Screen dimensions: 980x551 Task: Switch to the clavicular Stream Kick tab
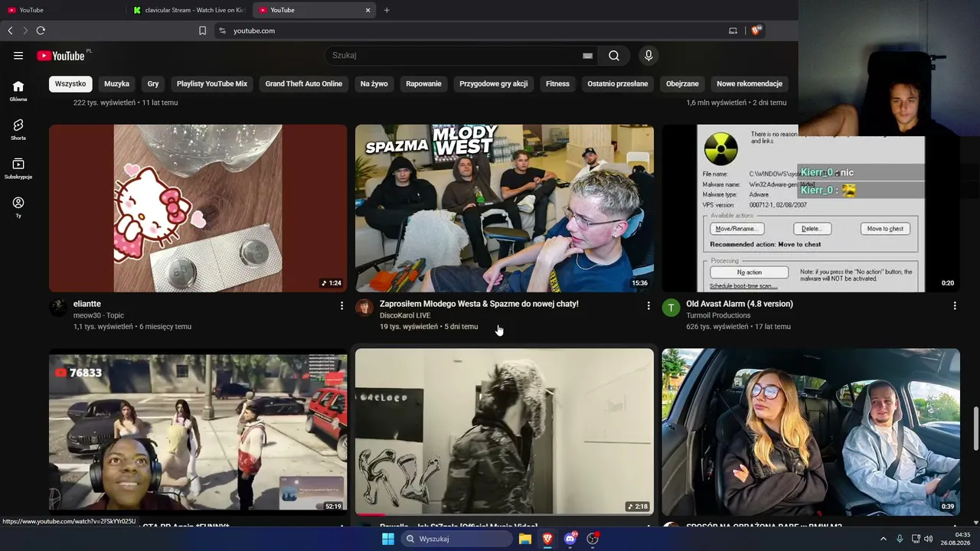(x=188, y=10)
